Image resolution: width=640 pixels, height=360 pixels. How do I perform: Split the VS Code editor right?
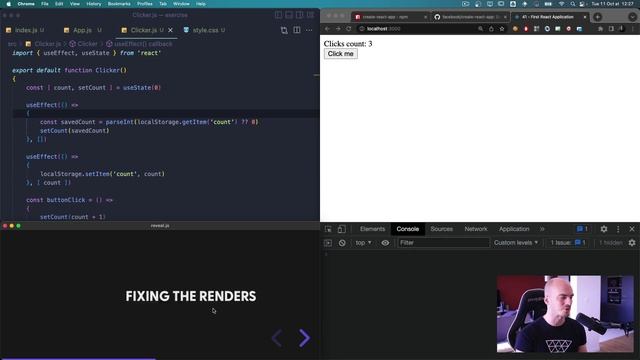tap(297, 30)
